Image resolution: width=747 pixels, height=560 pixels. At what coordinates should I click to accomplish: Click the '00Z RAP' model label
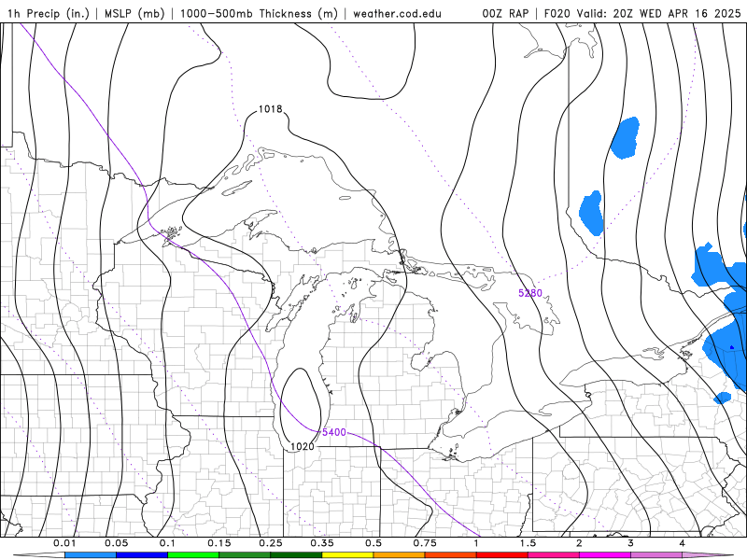[505, 13]
